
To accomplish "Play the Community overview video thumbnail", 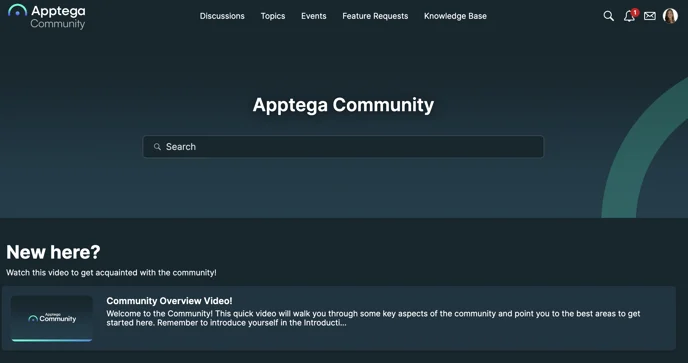I will pyautogui.click(x=52, y=318).
